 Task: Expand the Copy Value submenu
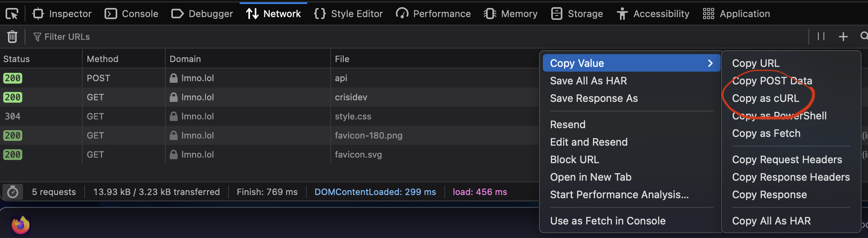click(631, 63)
